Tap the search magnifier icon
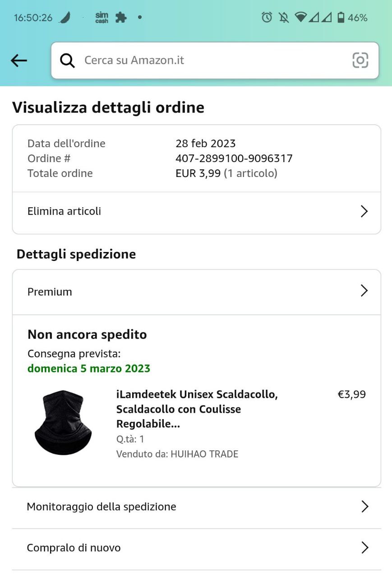 tap(67, 61)
